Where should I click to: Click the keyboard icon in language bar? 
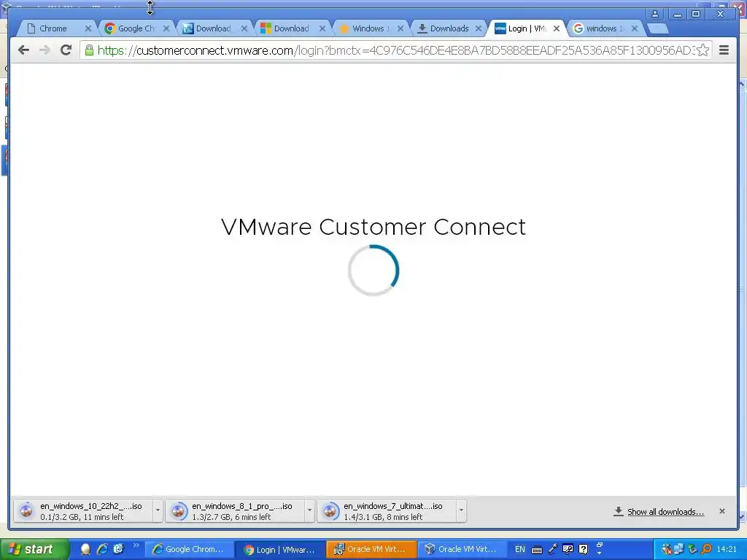tap(537, 550)
